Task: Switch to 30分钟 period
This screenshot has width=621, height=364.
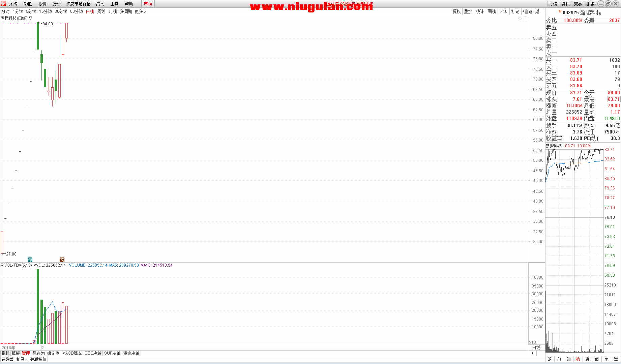Action: coord(61,11)
